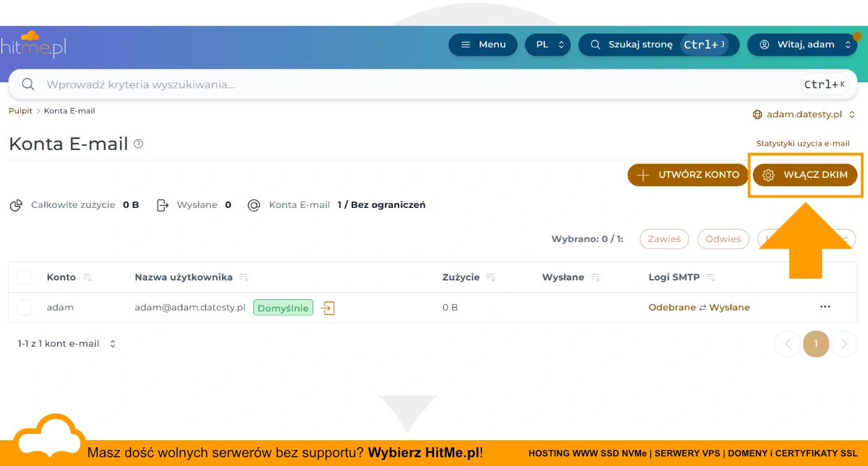Click the at-sign Konta E-mail icon
Viewport: 868px width, 466px height.
pos(254,205)
